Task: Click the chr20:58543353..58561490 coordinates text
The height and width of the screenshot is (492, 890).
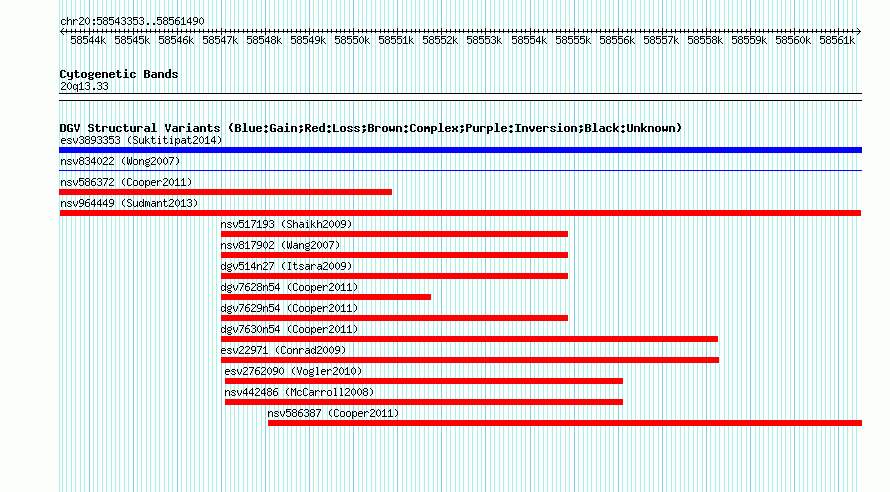Action: [132, 21]
